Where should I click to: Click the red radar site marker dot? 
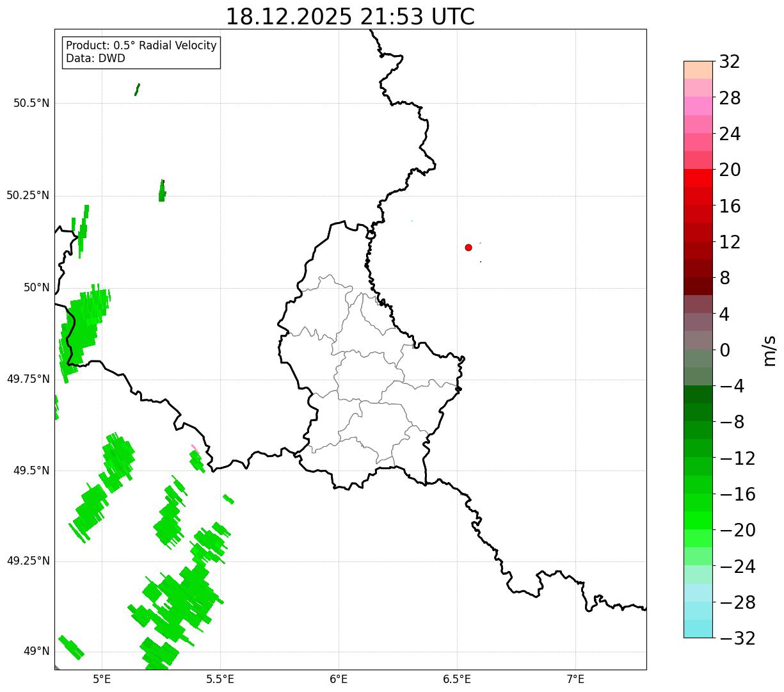(468, 247)
